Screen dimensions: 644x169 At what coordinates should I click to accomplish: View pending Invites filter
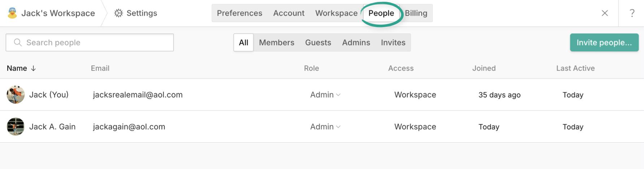tap(393, 43)
